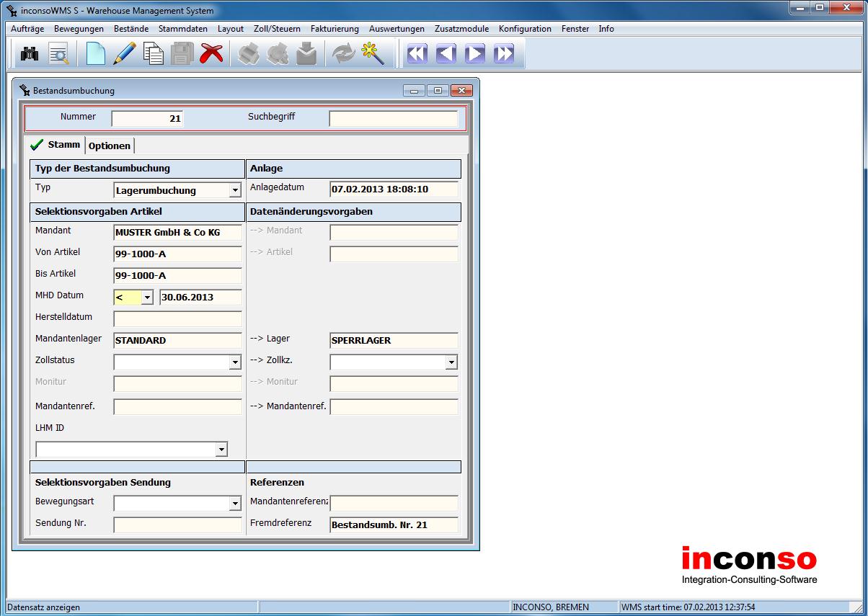Click the Sendung Nr. input field
The width and height of the screenshot is (868, 616).
[x=178, y=525]
